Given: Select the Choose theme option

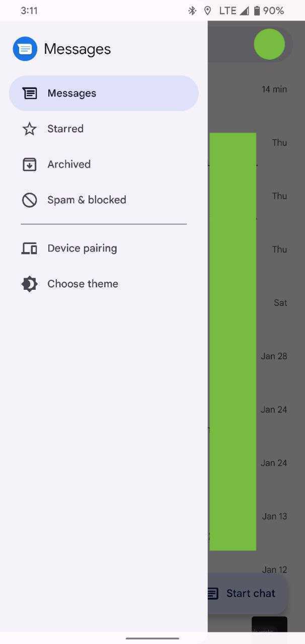Looking at the screenshot, I should click(83, 284).
